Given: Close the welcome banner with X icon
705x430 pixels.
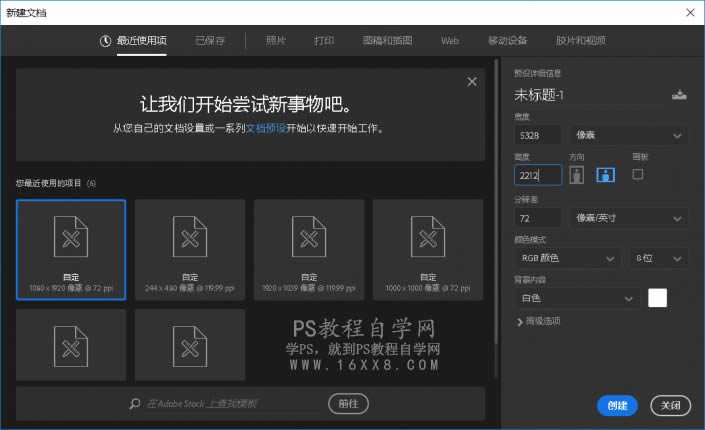Looking at the screenshot, I should (x=473, y=82).
